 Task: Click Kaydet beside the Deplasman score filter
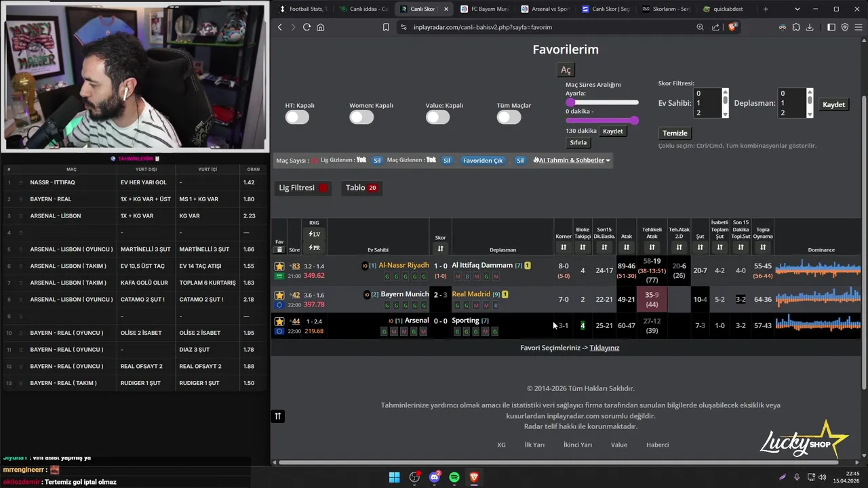(x=833, y=104)
